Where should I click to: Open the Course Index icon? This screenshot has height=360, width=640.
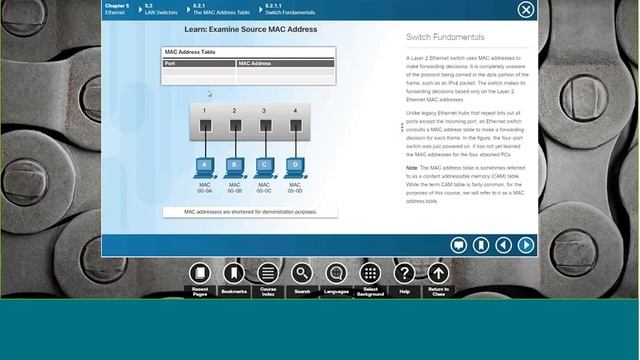tap(268, 273)
